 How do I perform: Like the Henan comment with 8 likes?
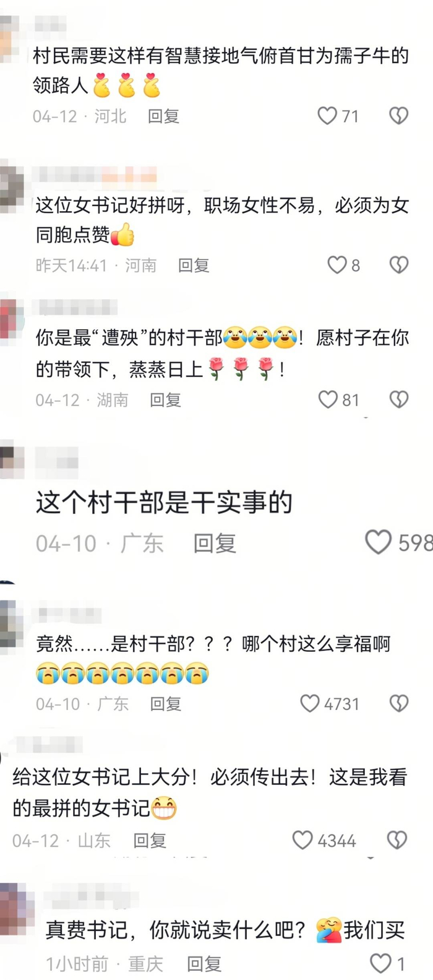pos(337,265)
